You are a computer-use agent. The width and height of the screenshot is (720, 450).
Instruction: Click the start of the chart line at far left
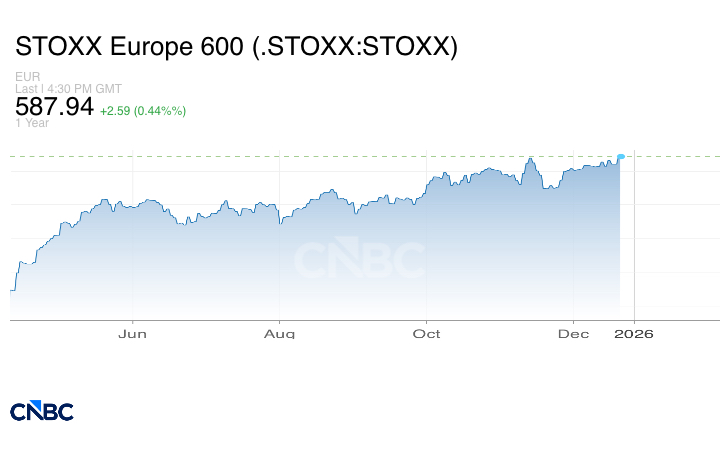click(x=12, y=289)
